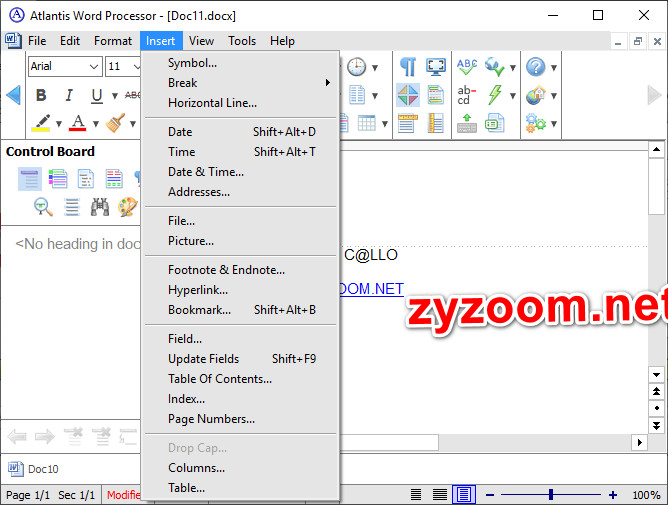
Task: Switch to Doc10 document
Action: 34,469
